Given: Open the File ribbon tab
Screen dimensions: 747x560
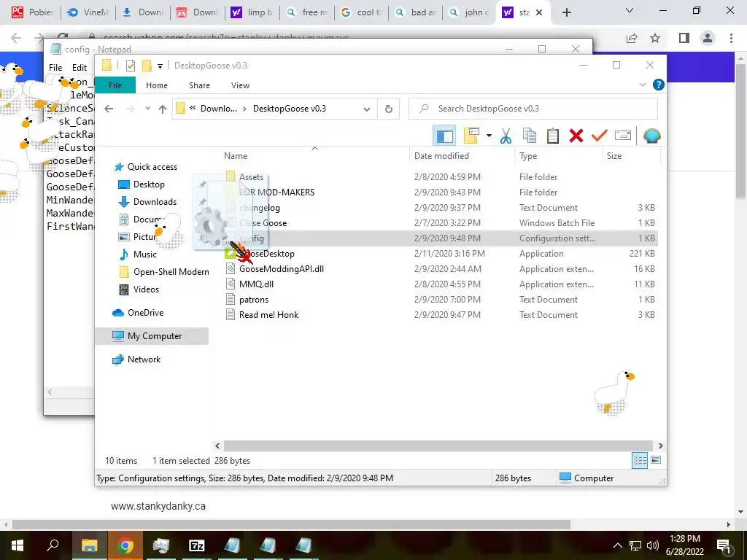Looking at the screenshot, I should tap(115, 85).
